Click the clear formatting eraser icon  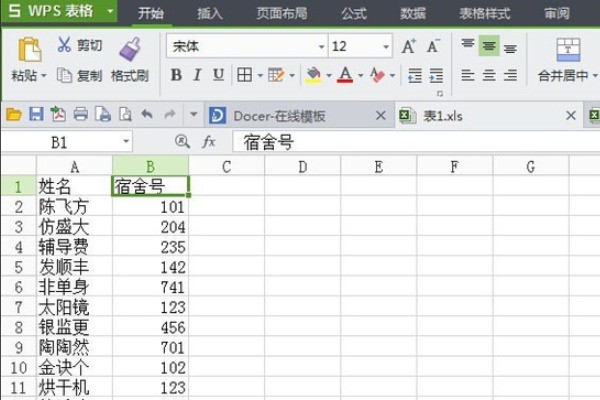tap(377, 75)
